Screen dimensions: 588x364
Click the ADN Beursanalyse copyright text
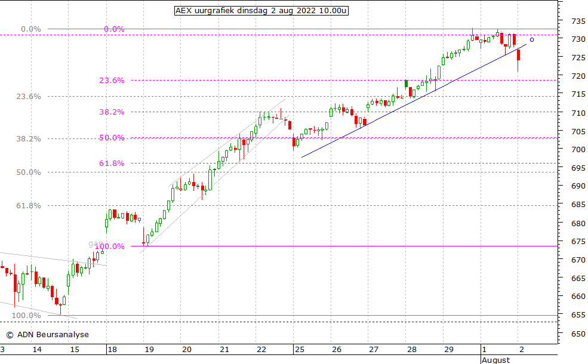tap(47, 335)
